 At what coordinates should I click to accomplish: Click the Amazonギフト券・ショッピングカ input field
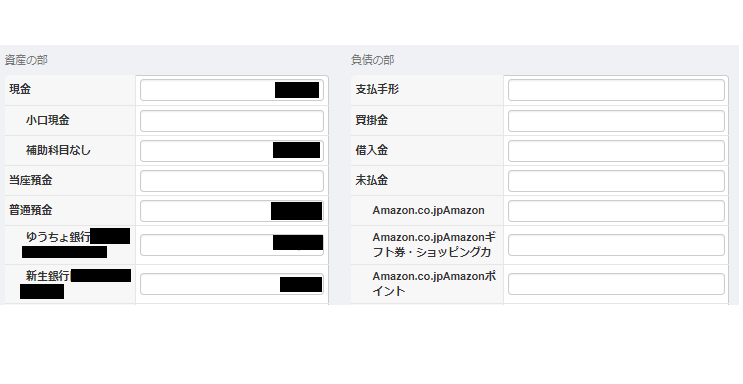click(616, 245)
